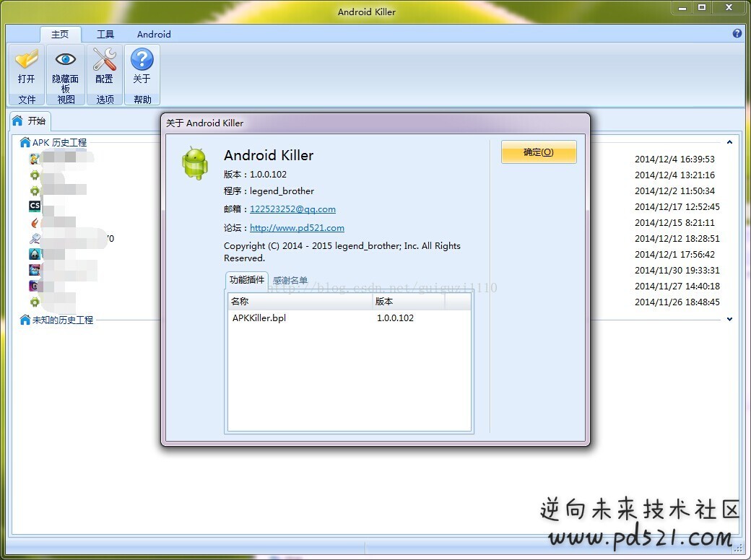Open the 122523252@qq.com email link
751x560 pixels.
click(292, 209)
